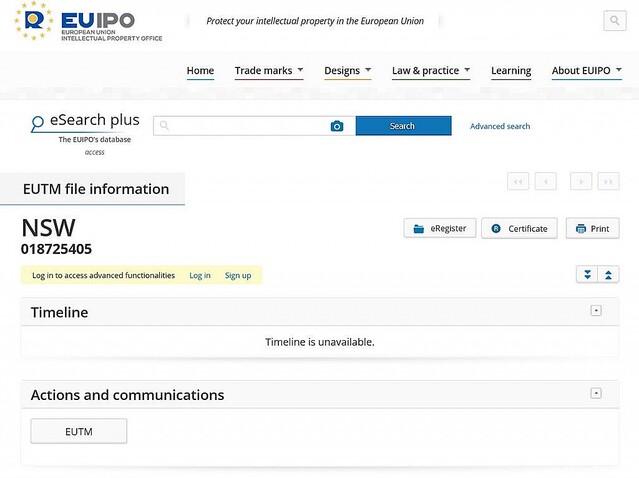Jump to first result arrow
Viewport: 639px width, 478px height.
tap(518, 181)
